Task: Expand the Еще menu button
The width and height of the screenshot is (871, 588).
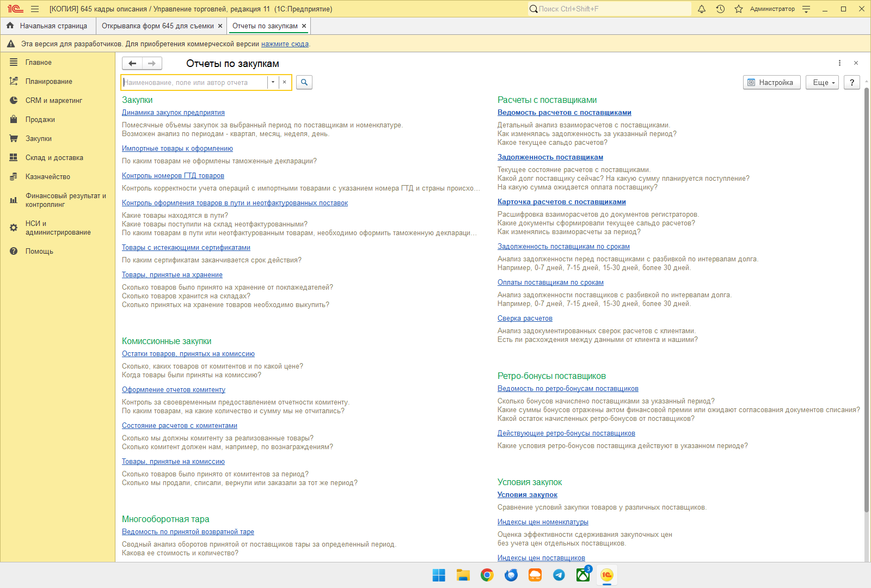Action: [x=823, y=82]
